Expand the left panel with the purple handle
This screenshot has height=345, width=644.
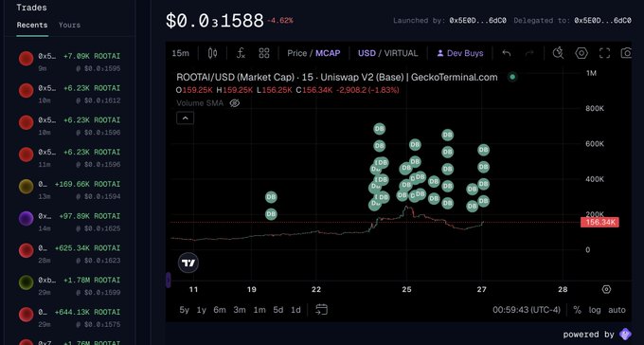point(168,280)
